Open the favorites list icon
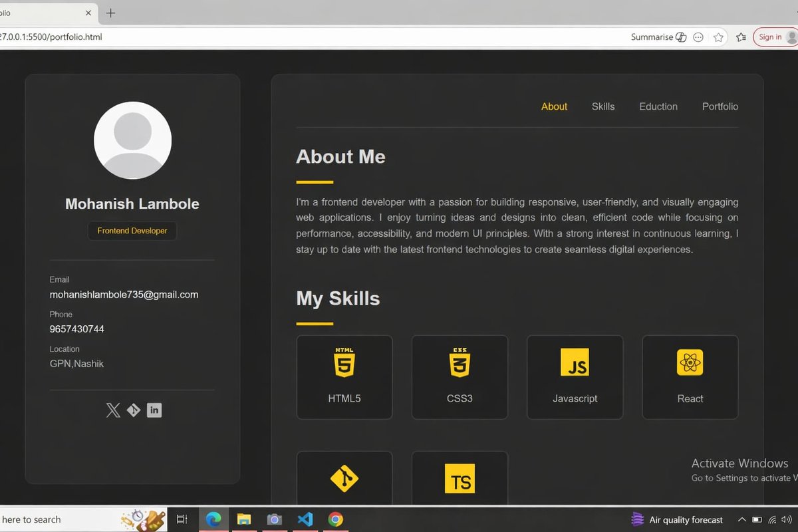The width and height of the screenshot is (798, 532). click(741, 37)
